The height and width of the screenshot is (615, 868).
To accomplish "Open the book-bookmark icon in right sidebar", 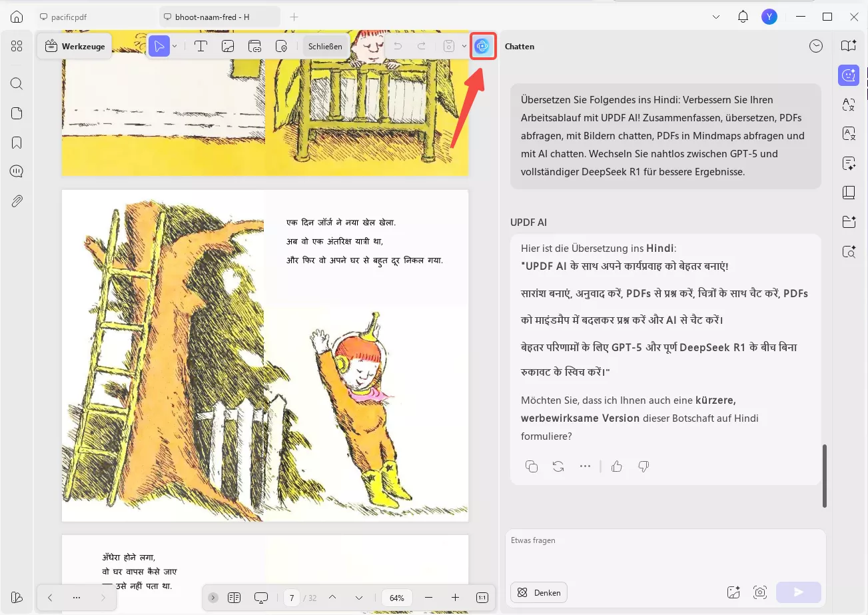I will point(849,46).
